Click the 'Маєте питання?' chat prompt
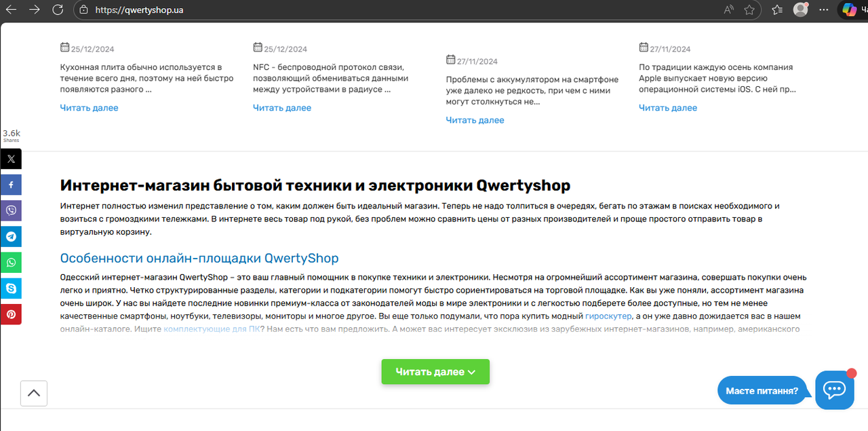868x431 pixels. click(762, 391)
